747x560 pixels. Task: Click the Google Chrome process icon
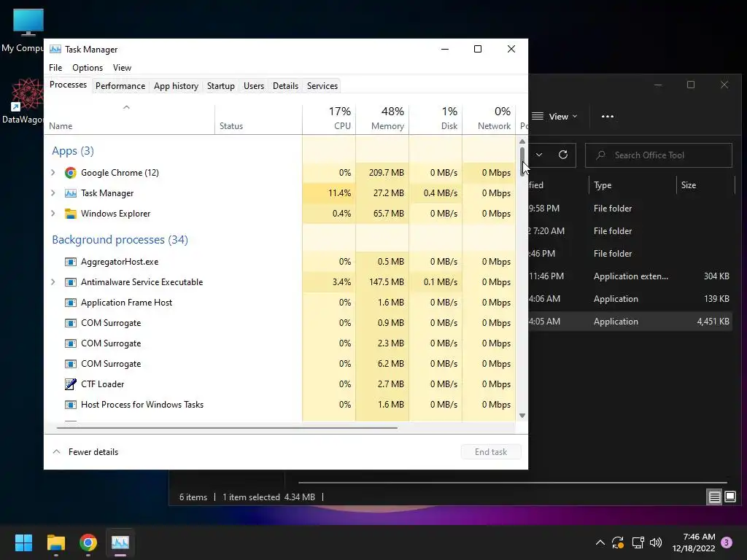71,172
